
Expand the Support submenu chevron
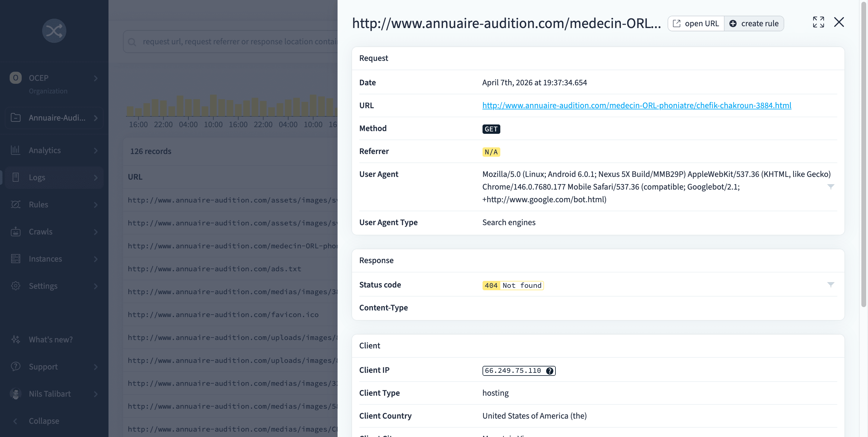96,366
